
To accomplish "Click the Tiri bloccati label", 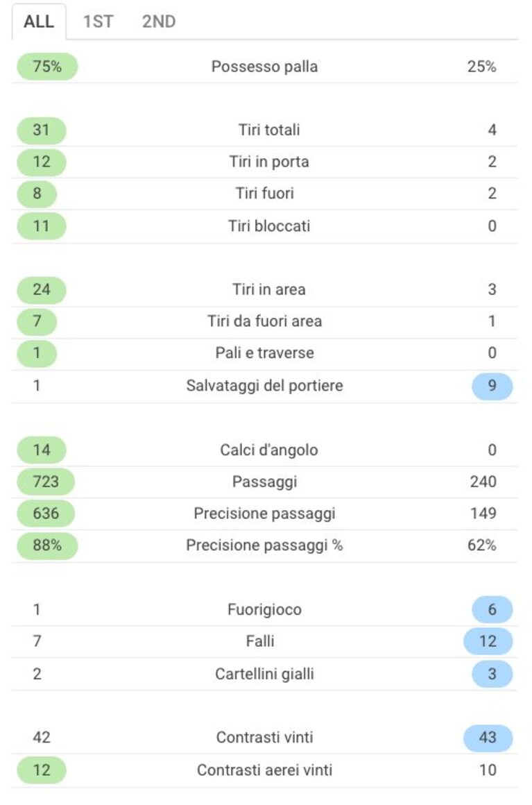I will pos(269,226).
